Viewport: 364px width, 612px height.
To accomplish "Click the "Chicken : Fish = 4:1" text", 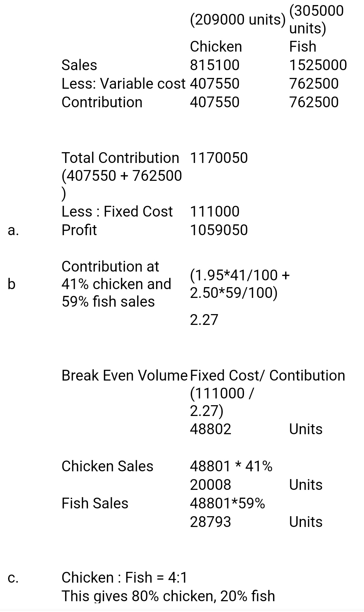I will (x=124, y=578).
